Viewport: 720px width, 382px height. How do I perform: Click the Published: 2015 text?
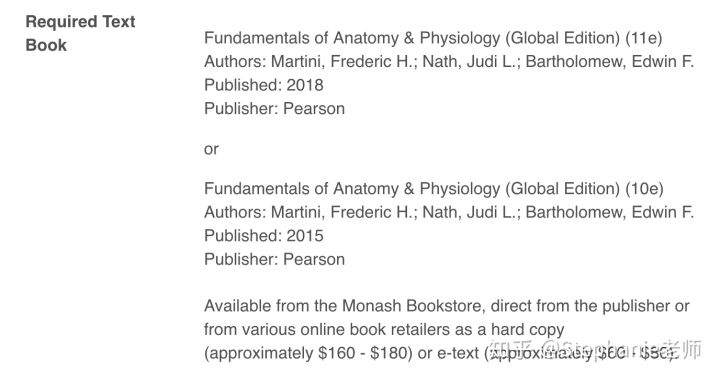(x=264, y=236)
